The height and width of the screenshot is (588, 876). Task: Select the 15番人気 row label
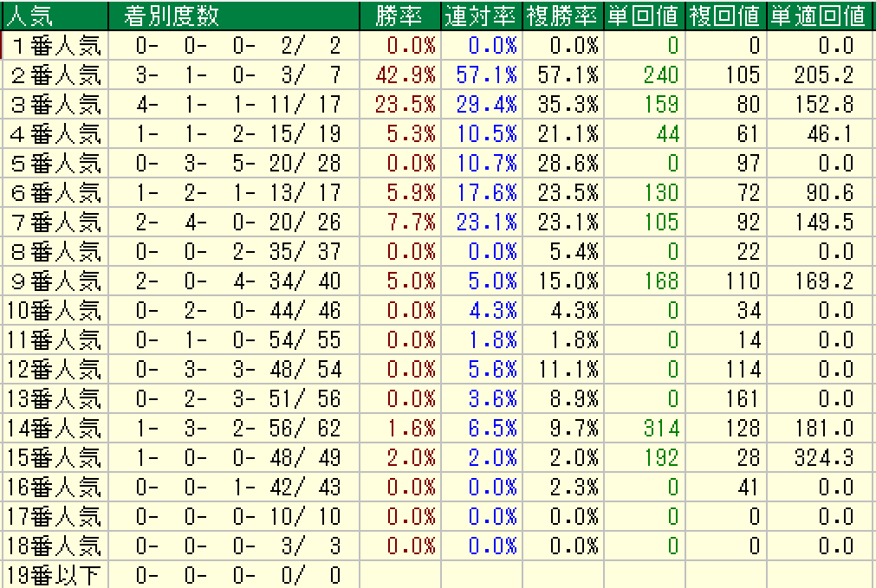(x=55, y=458)
